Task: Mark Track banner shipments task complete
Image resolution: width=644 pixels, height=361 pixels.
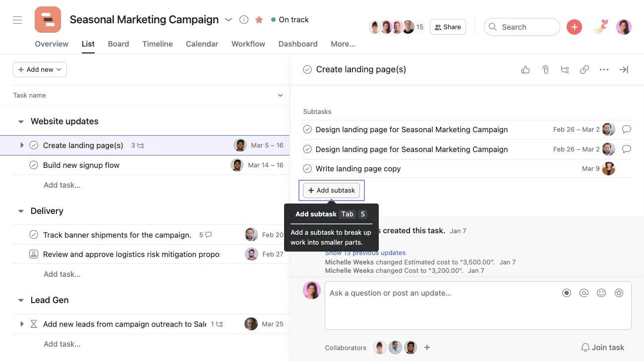Action: point(33,235)
